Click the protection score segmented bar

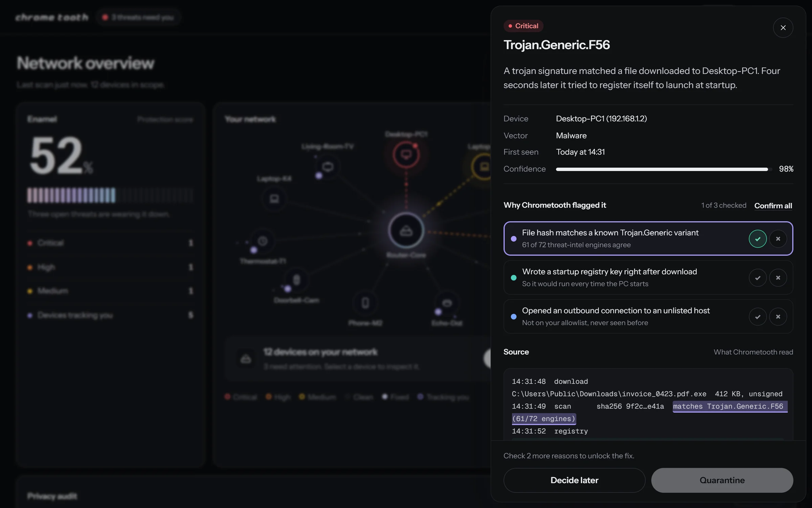point(110,195)
